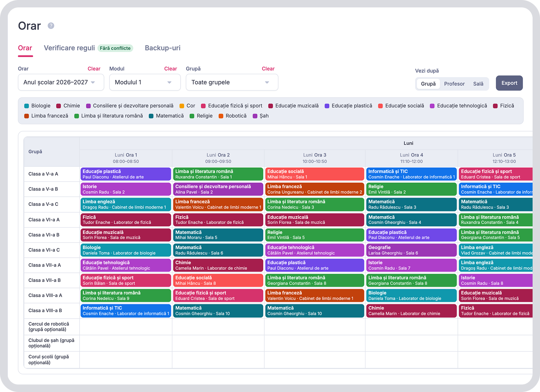The height and width of the screenshot is (392, 540).
Task: Go to the Backup-uri tab
Action: pyautogui.click(x=163, y=48)
